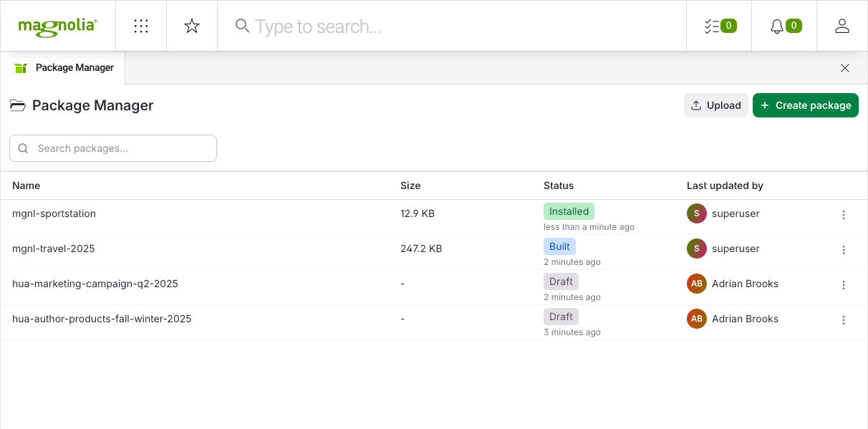Image resolution: width=868 pixels, height=429 pixels.
Task: Open actions menu for hua-author-products-fall-winter-2025
Action: coord(844,320)
